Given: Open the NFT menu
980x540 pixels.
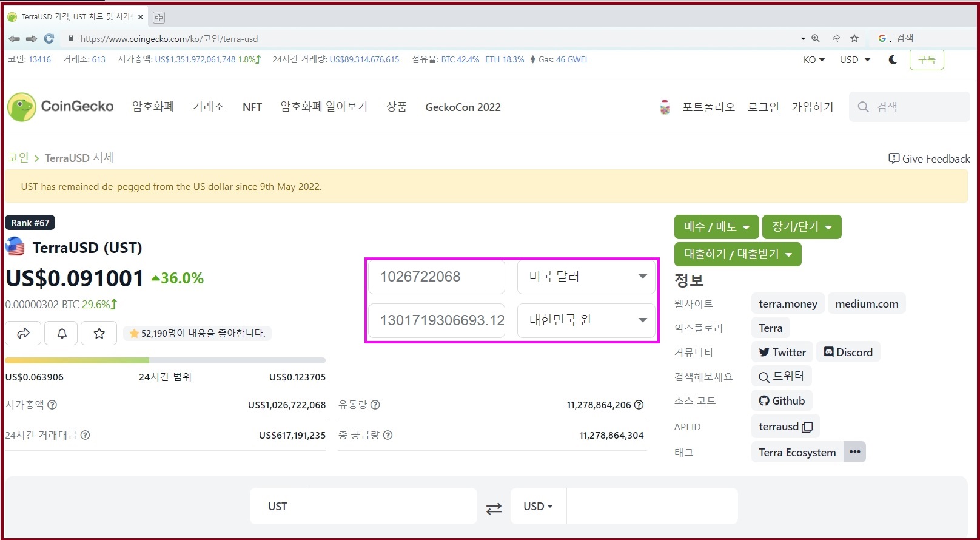Looking at the screenshot, I should coord(252,107).
